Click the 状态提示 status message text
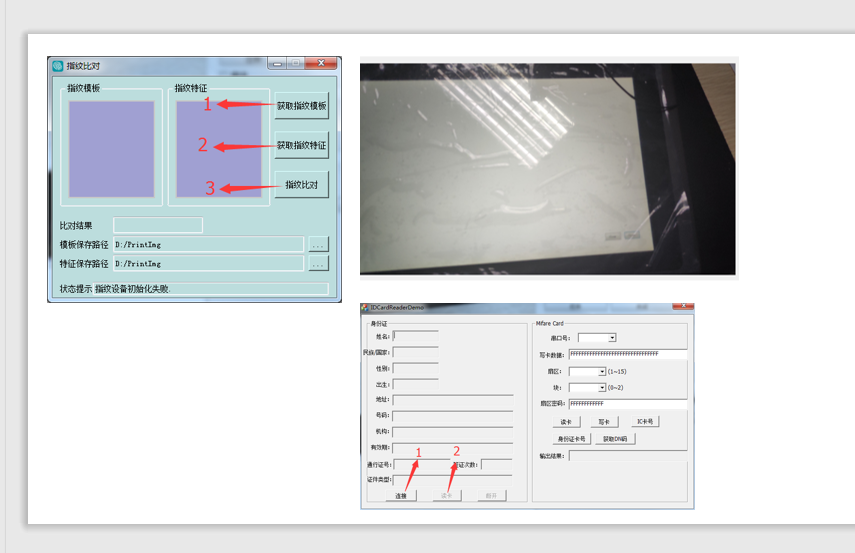The height and width of the screenshot is (553, 855). tap(133, 289)
